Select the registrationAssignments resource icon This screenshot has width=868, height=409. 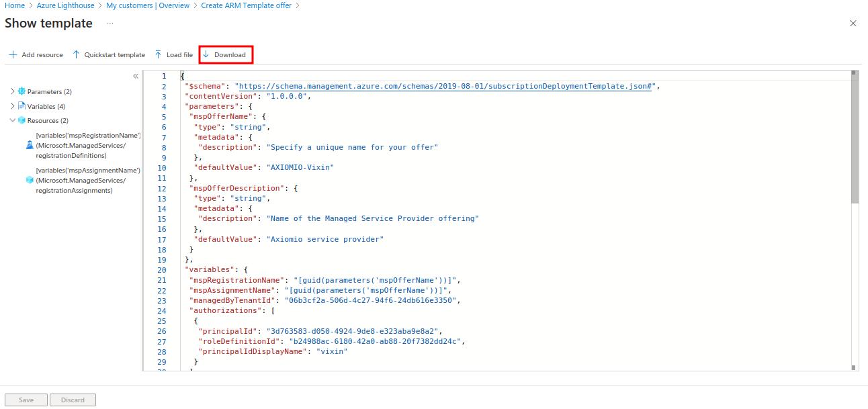[30, 180]
